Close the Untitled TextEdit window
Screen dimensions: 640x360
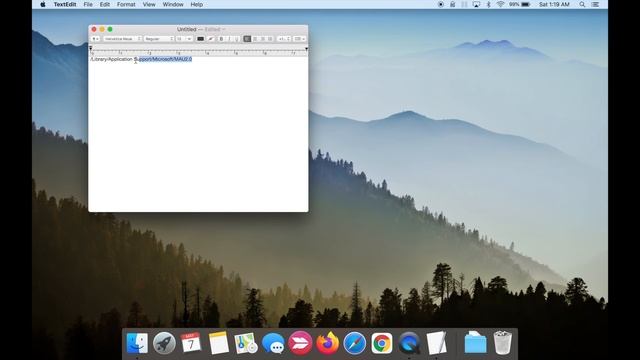pyautogui.click(x=94, y=29)
